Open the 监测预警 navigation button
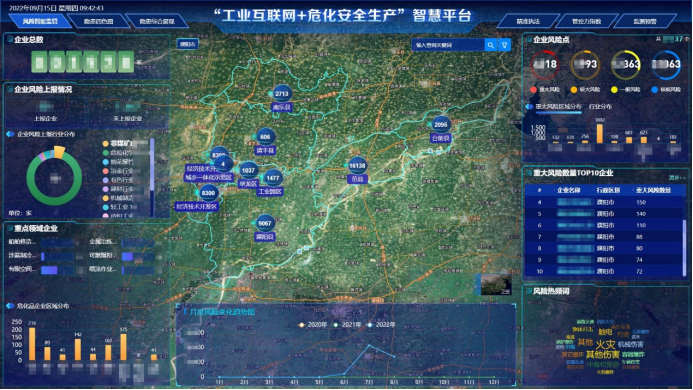Viewport: 693px width, 390px height. 645,21
